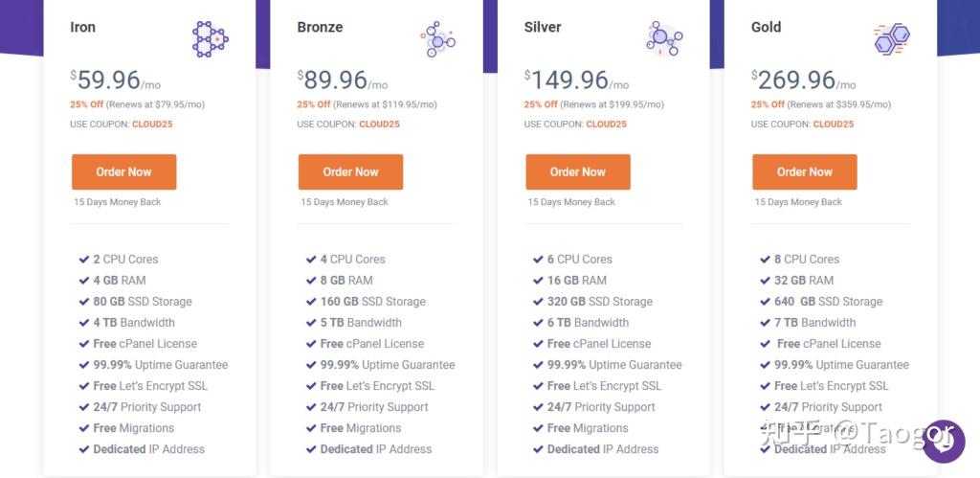Click 15 Days Money Back under Bronze
The height and width of the screenshot is (478, 980).
[x=345, y=202]
